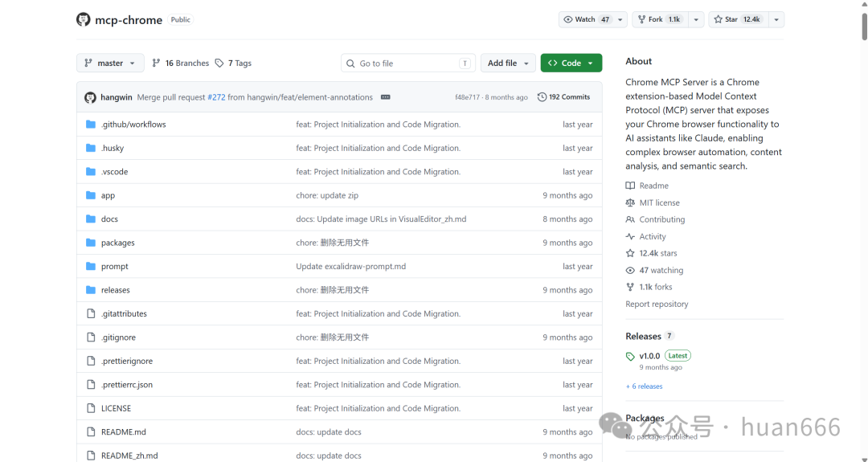Image resolution: width=868 pixels, height=462 pixels.
Task: Click the .vscode folder icon
Action: click(x=91, y=171)
